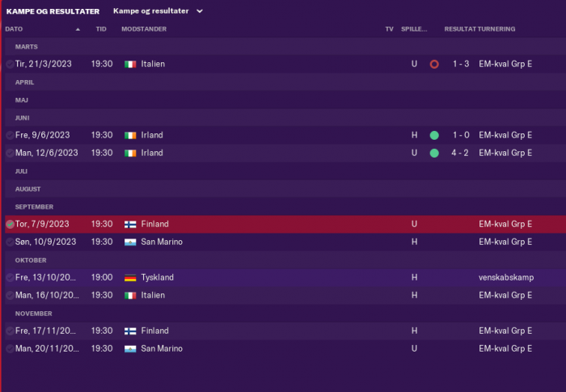Click the Germany flag next to Tyskland
Image resolution: width=566 pixels, height=392 pixels.
(x=130, y=277)
